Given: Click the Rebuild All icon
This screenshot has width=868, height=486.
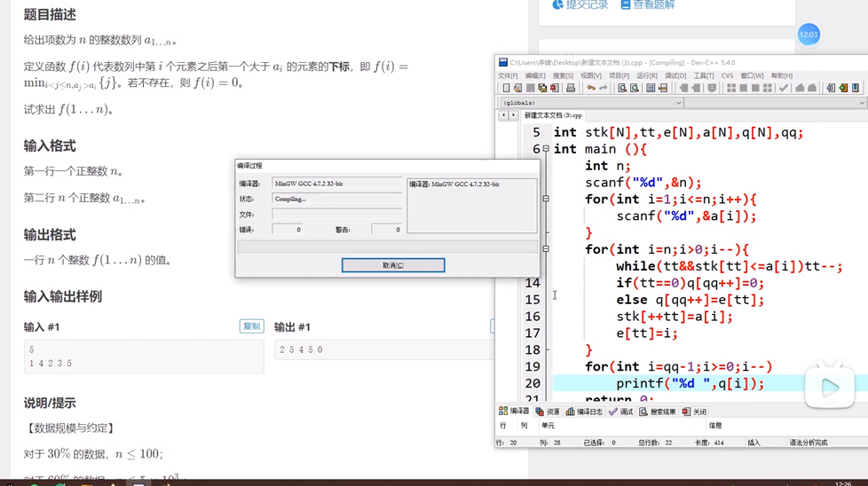Looking at the screenshot, I should point(767,88).
